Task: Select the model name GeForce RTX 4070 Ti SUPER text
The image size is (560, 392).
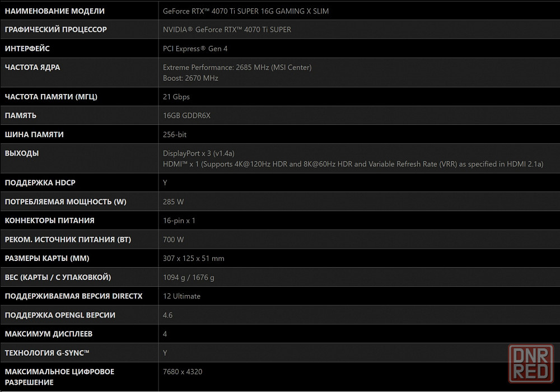Action: click(x=246, y=11)
